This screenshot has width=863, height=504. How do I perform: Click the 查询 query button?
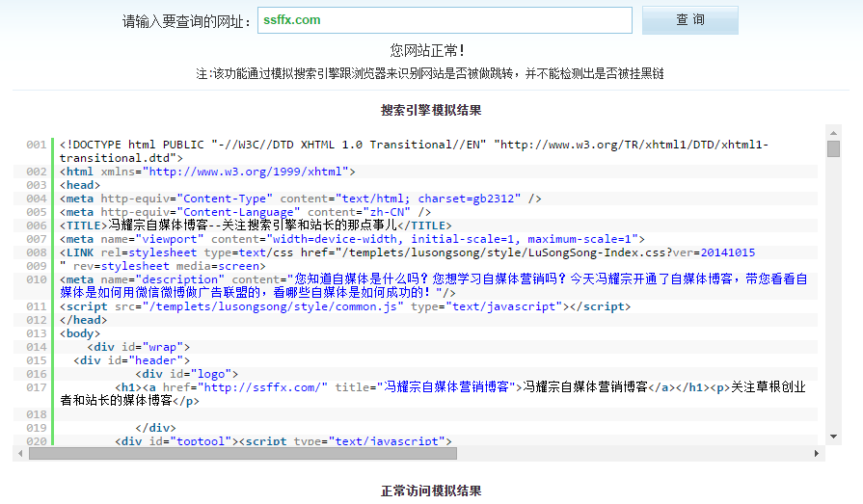tap(689, 20)
